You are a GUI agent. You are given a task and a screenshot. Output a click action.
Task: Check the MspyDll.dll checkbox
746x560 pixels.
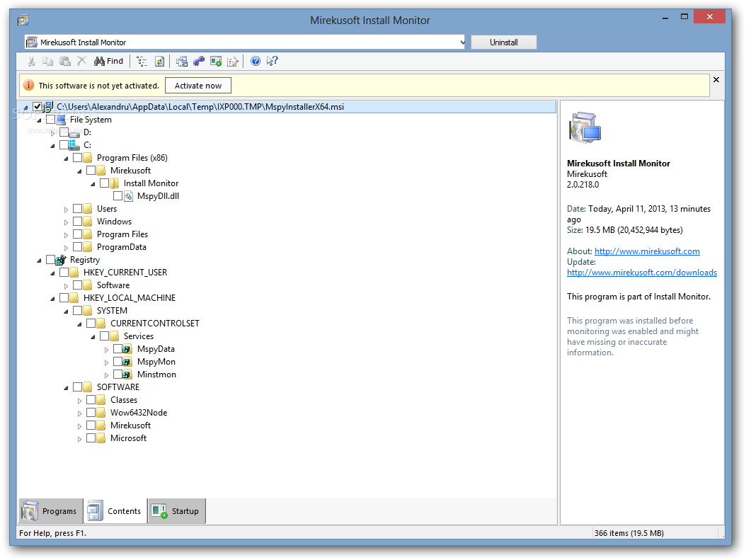point(117,196)
